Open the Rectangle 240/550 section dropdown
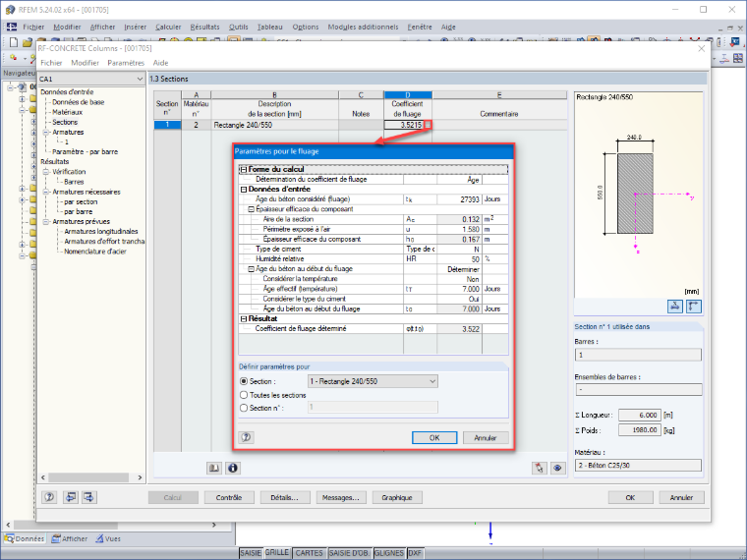747x560 pixels. pos(373,381)
